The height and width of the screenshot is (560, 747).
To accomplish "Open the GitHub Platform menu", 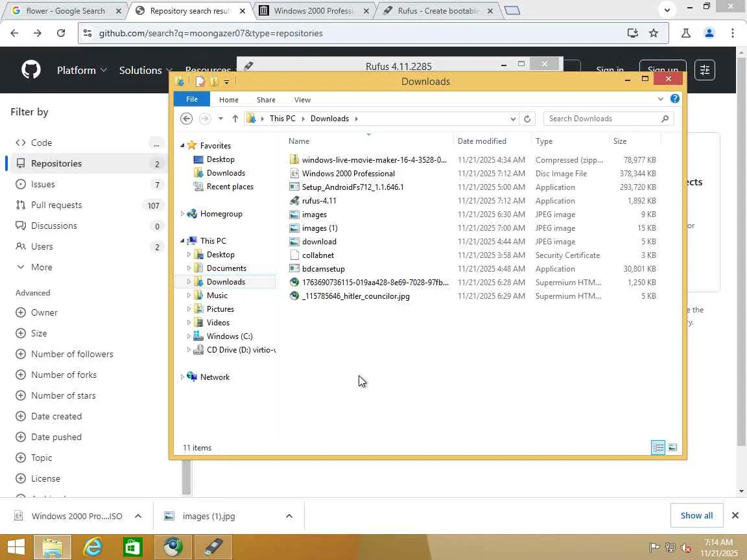I will point(82,70).
